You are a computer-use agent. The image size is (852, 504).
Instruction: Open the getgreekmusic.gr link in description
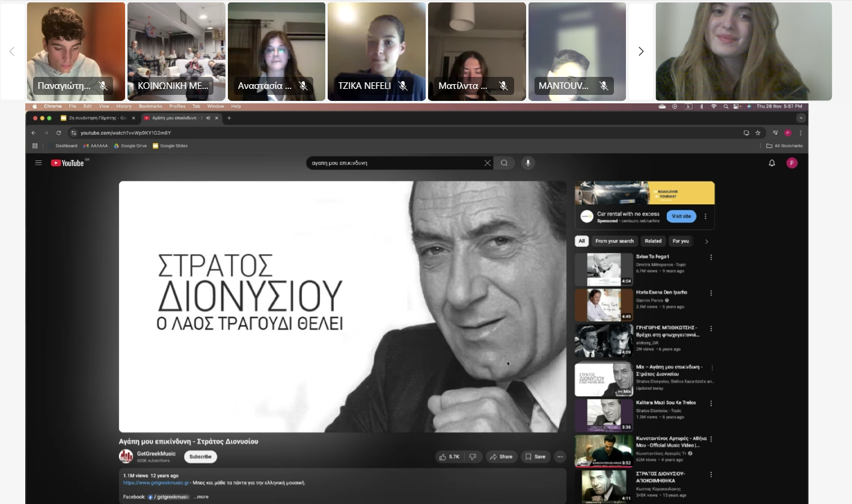156,482
